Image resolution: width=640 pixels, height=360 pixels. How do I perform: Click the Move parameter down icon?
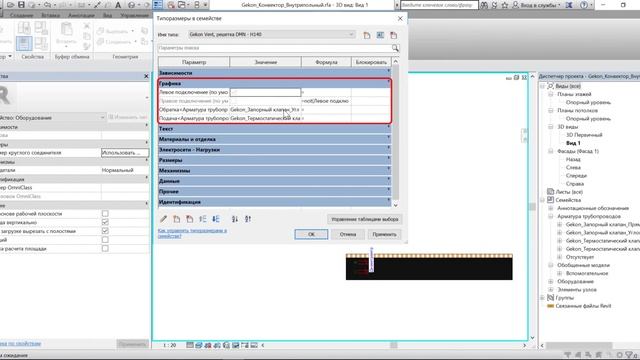tap(216, 219)
